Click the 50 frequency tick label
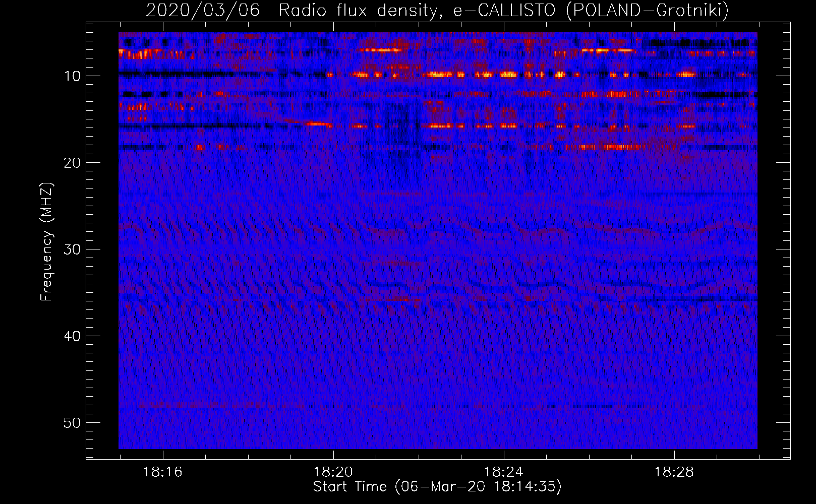The image size is (816, 504). pyautogui.click(x=73, y=423)
